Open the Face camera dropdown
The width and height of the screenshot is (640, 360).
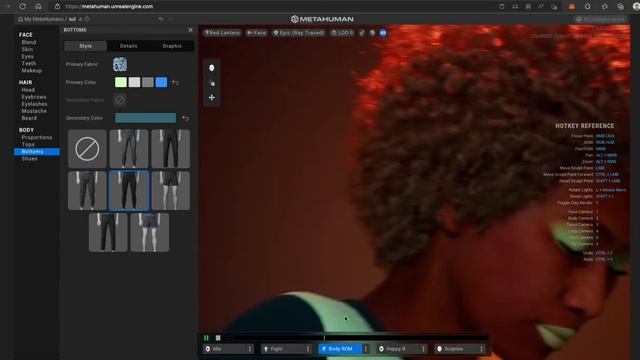click(x=257, y=33)
